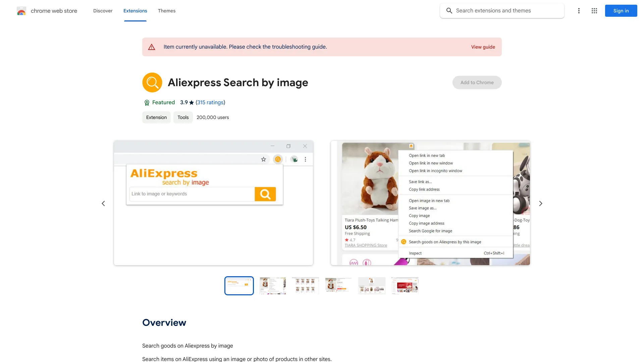
Task: Select the fifth carousel thumbnail
Action: [372, 286]
